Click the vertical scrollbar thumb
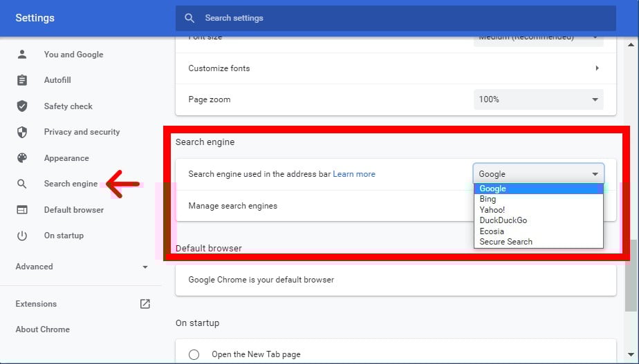The height and width of the screenshot is (364, 639). click(x=631, y=275)
